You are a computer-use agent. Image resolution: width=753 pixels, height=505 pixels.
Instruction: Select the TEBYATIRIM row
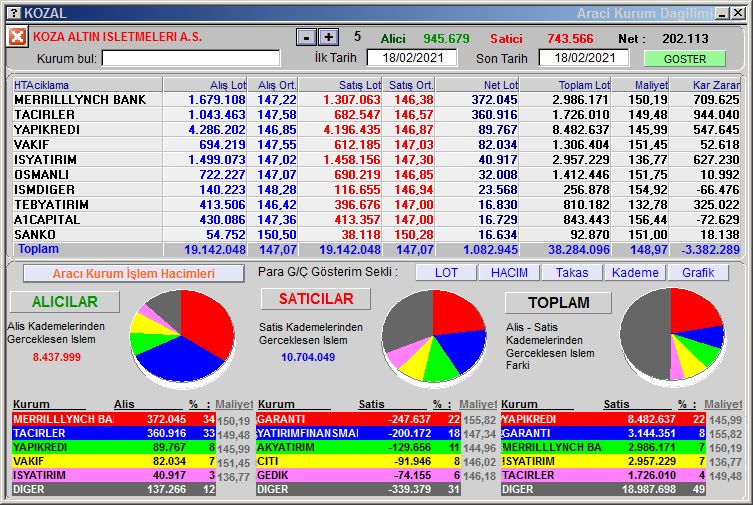pos(376,204)
